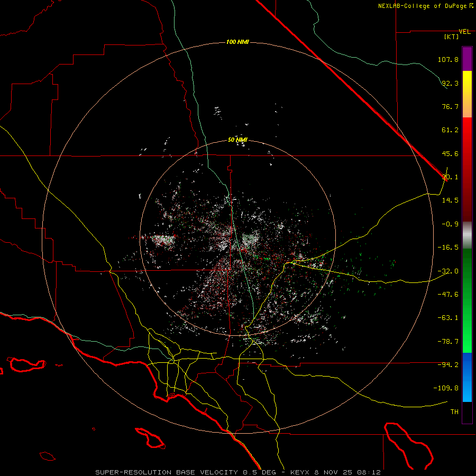Screen dimensions: 476x476
Task: Click the -94.2 velocity scale value
Action: [x=448, y=365]
